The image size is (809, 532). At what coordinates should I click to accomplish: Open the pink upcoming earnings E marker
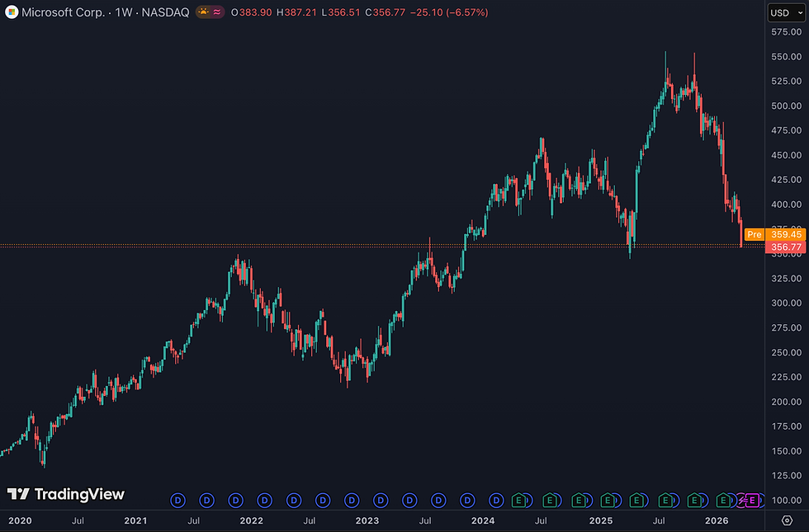point(752,500)
